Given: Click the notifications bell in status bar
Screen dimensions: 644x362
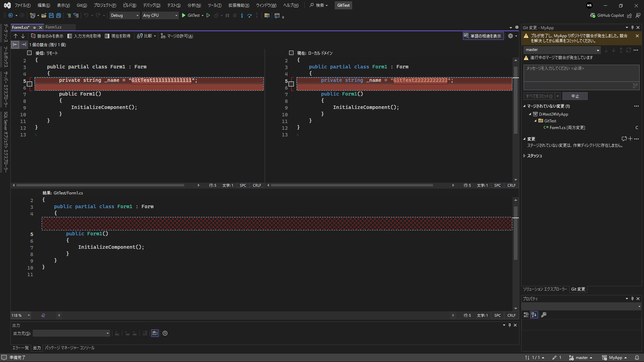Looking at the screenshot, I should click(637, 358).
